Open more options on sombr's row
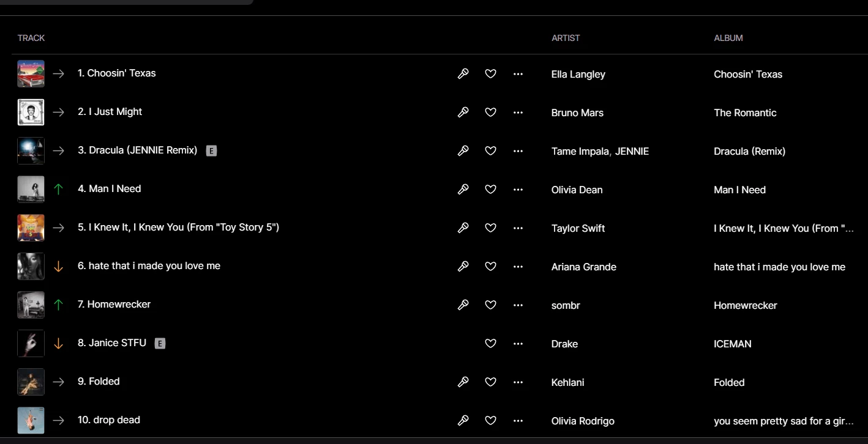Image resolution: width=868 pixels, height=444 pixels. 518,305
